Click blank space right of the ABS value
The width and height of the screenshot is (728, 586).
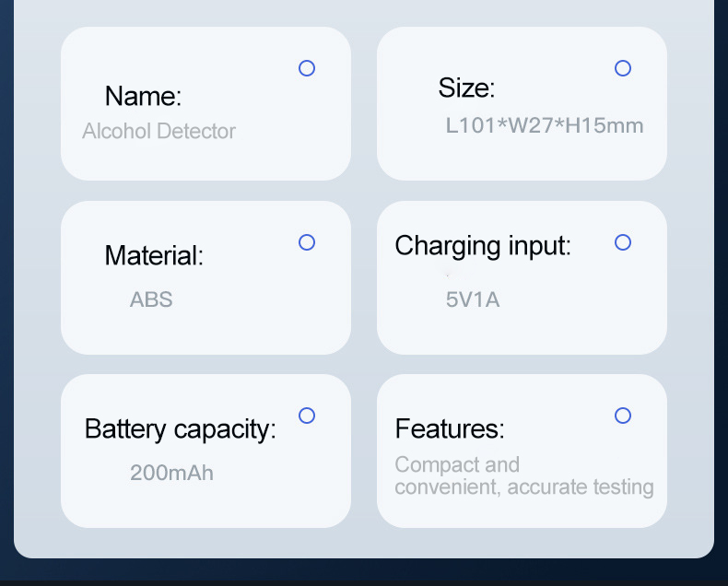[258, 299]
